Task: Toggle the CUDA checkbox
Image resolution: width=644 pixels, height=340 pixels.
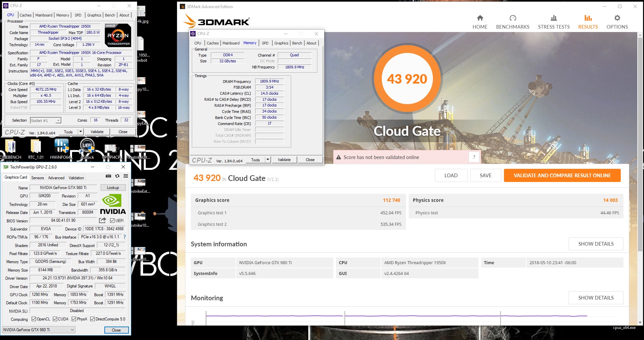Action: click(55, 319)
